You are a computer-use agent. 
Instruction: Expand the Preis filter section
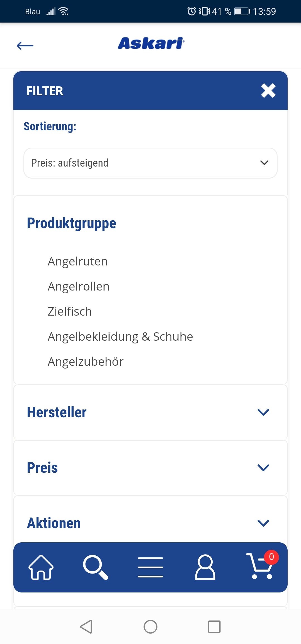pos(151,468)
